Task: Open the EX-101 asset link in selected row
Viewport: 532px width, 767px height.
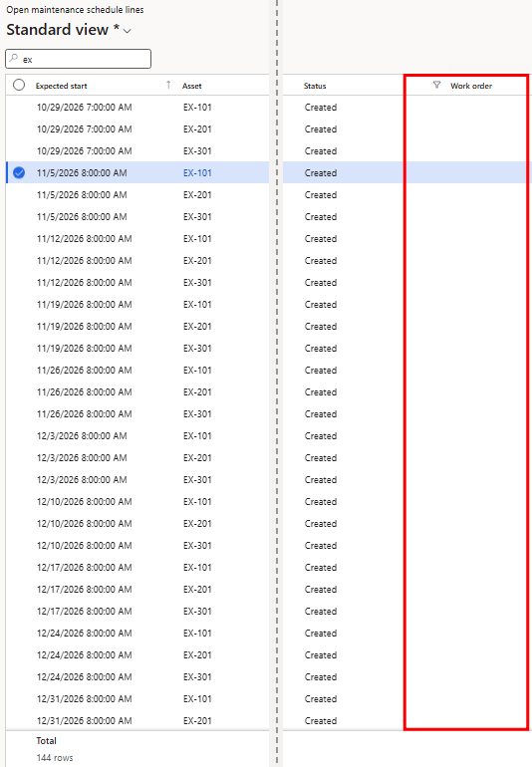Action: [x=197, y=172]
